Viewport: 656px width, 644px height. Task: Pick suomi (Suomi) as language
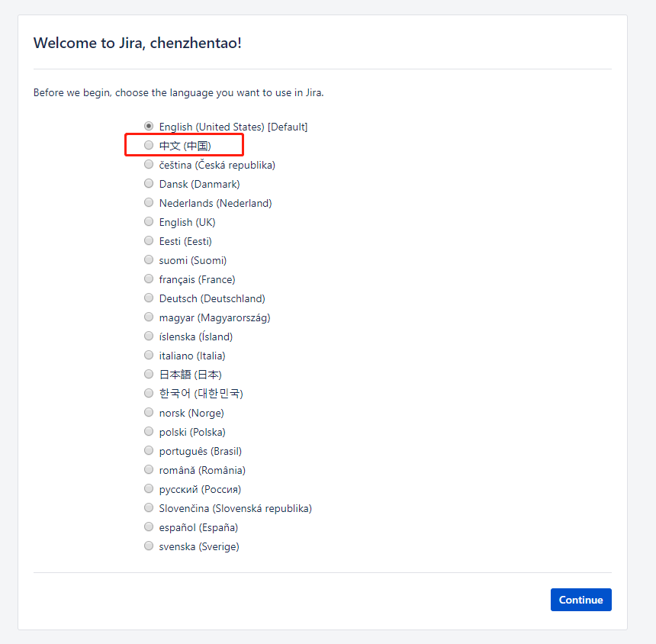[x=149, y=260]
